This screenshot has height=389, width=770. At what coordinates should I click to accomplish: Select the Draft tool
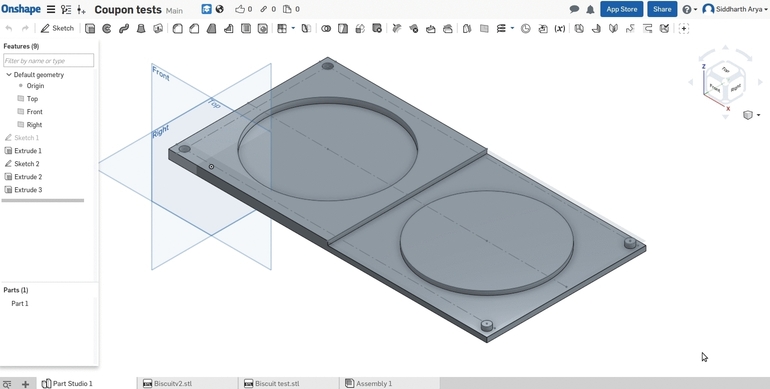pyautogui.click(x=212, y=28)
